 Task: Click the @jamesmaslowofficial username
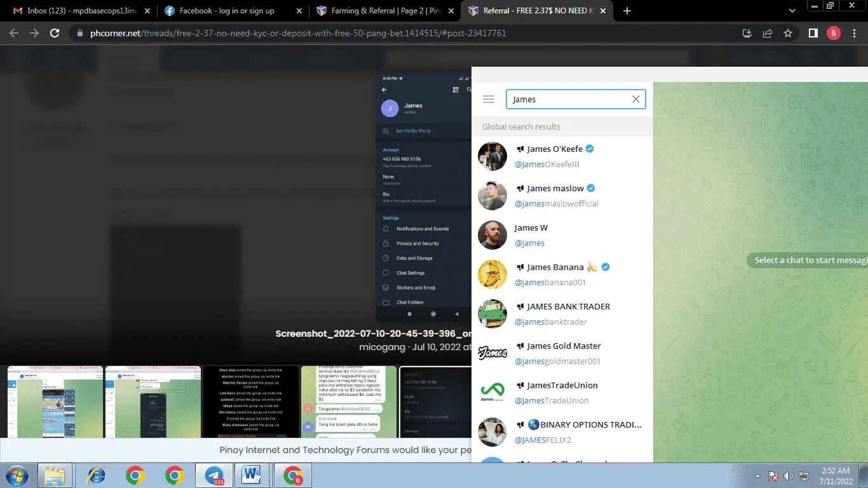(x=557, y=204)
